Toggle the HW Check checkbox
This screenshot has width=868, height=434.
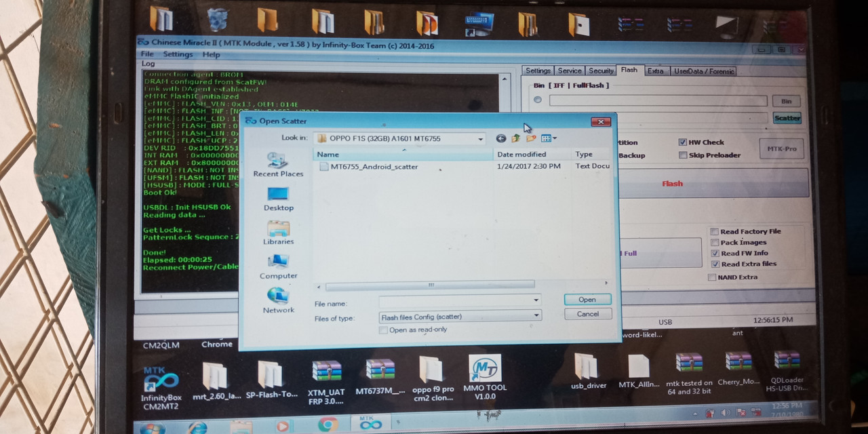coord(683,142)
